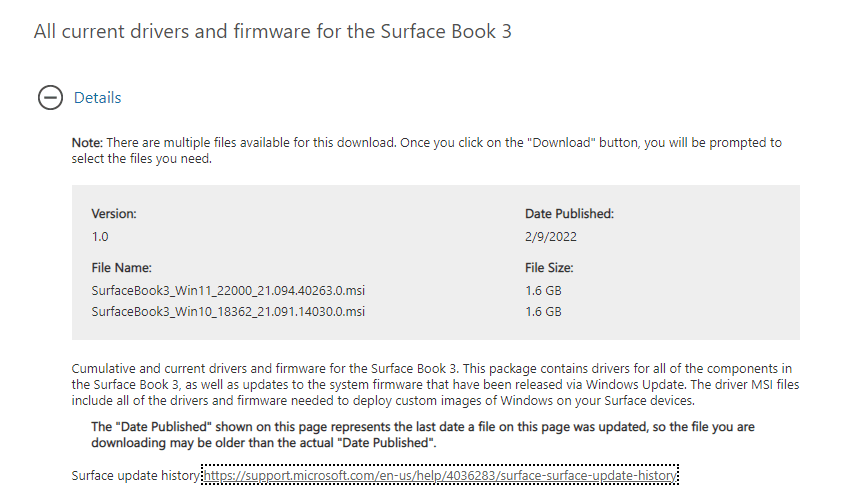Viewport: 865px width, 494px height.
Task: Click the Details heading link
Action: click(x=97, y=98)
